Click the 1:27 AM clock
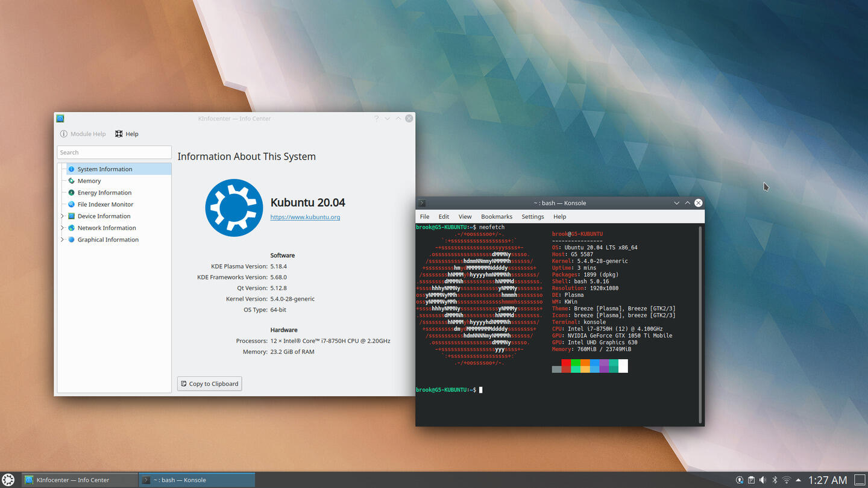Image resolution: width=868 pixels, height=488 pixels. [x=828, y=480]
